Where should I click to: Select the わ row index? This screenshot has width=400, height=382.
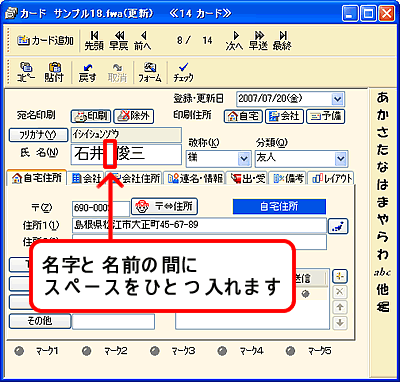pos(383,254)
